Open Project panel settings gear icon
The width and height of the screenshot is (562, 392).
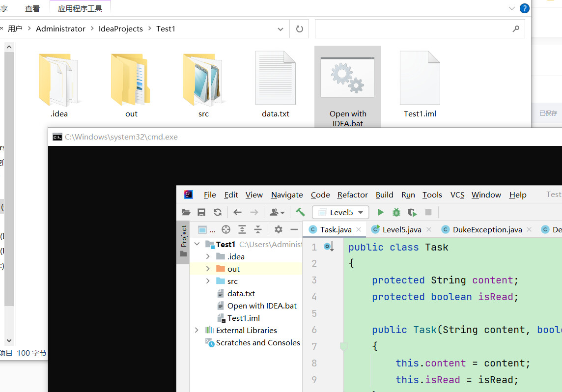279,229
